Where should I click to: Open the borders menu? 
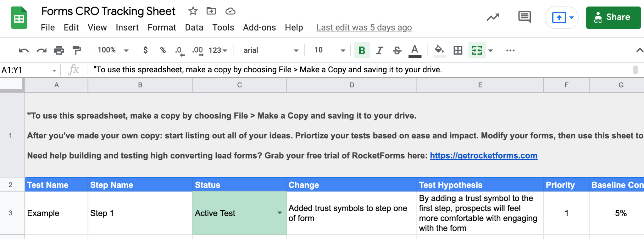point(458,50)
